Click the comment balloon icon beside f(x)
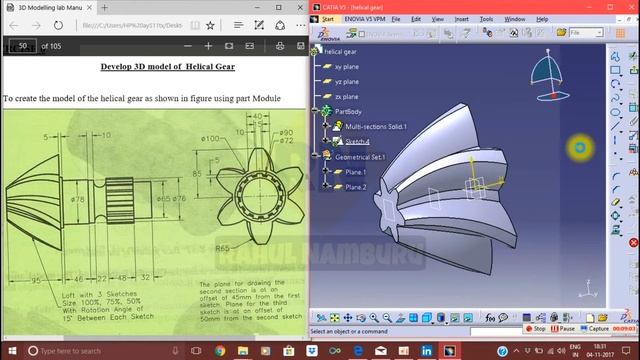Image resolution: width=640 pixels, height=360 pixels. click(503, 318)
